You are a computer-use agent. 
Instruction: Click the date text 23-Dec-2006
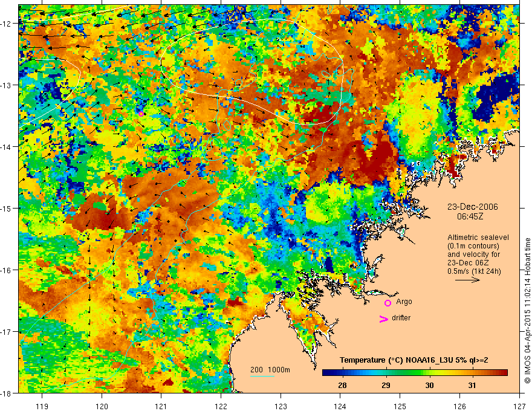[x=472, y=207]
